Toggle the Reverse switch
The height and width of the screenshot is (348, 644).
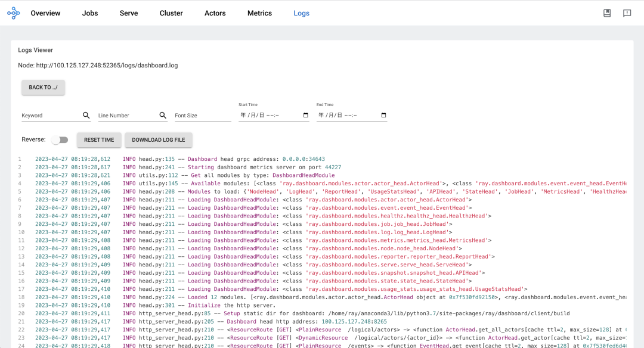click(60, 140)
